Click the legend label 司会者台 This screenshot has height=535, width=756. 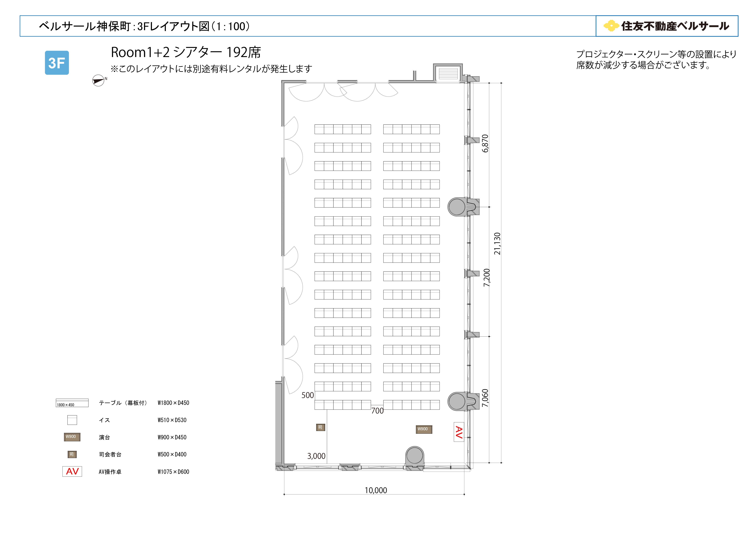coord(110,455)
